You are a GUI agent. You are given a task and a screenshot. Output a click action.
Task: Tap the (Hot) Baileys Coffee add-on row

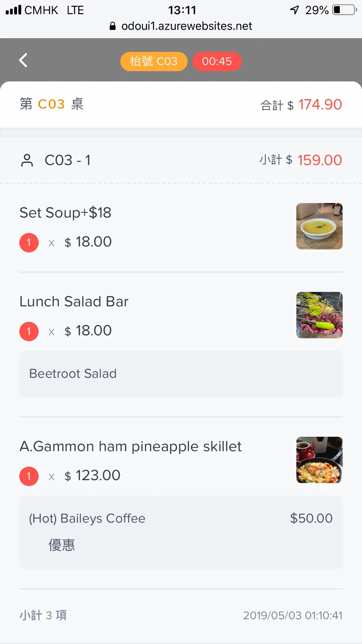click(x=181, y=519)
